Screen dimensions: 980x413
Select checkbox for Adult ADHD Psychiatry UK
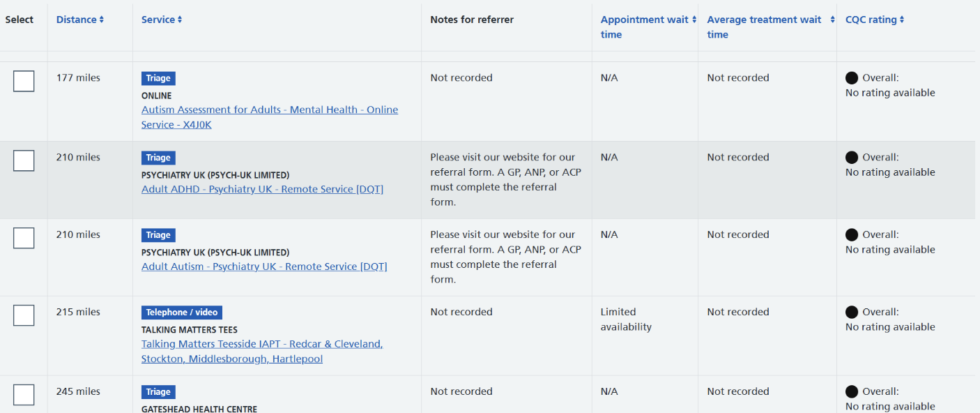(x=24, y=160)
